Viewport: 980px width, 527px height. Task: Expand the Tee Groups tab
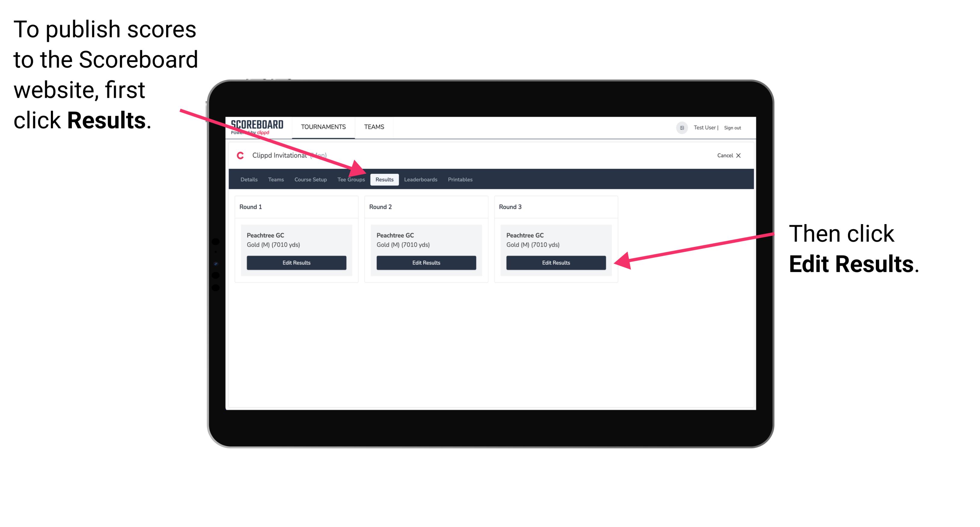click(x=351, y=179)
